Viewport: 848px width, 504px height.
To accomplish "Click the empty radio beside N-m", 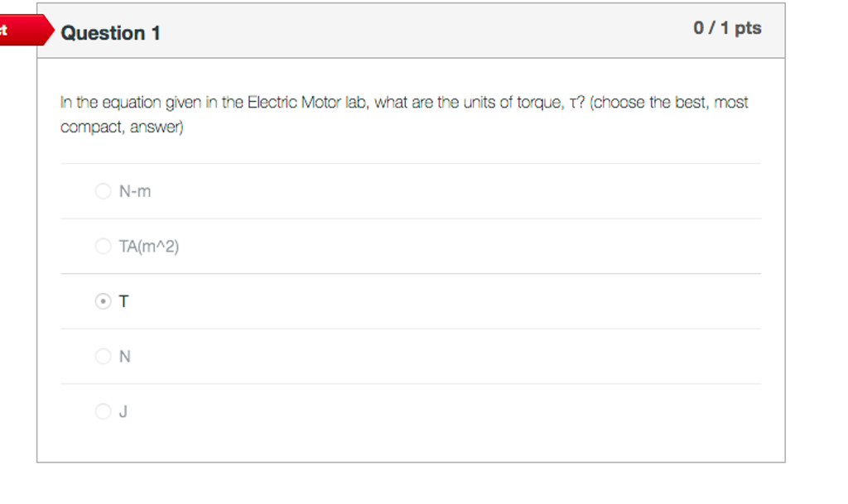I will coord(104,191).
